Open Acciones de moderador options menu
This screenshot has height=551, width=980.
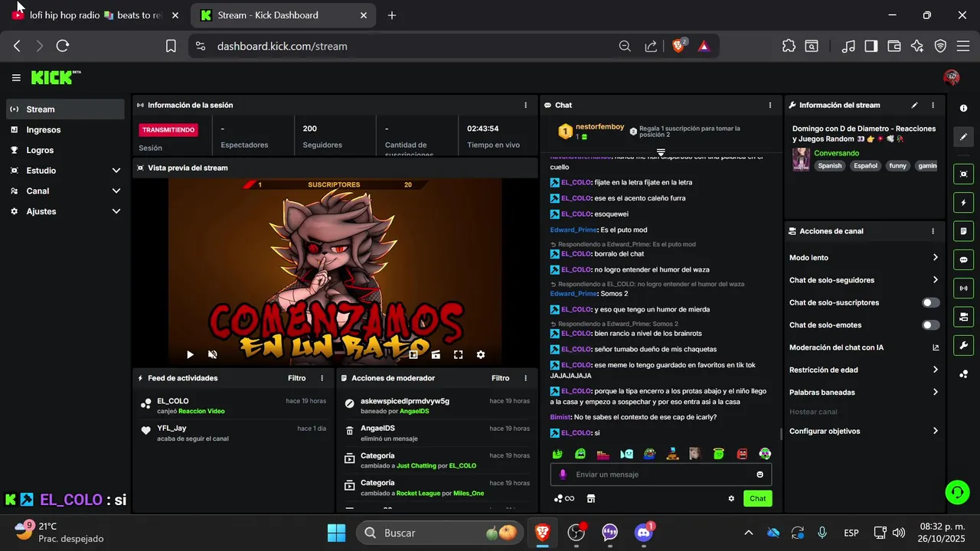point(525,378)
